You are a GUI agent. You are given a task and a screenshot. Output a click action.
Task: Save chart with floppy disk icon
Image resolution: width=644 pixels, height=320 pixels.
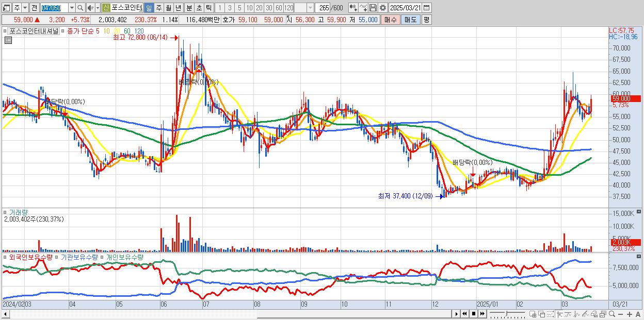[373, 8]
